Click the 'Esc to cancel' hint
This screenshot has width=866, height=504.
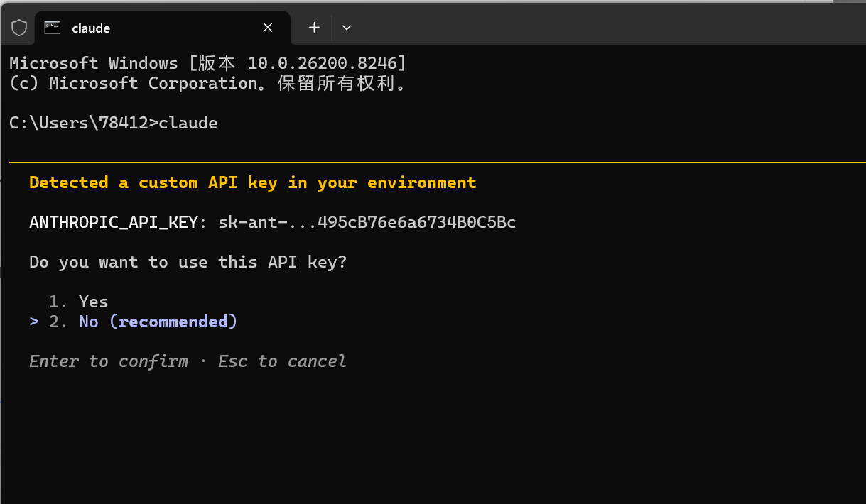[282, 361]
